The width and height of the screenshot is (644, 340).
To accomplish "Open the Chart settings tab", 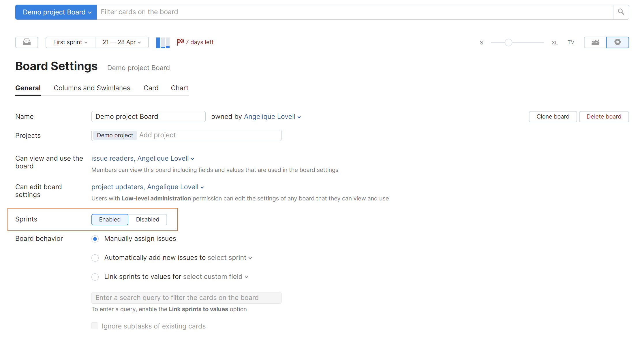I will (x=179, y=88).
